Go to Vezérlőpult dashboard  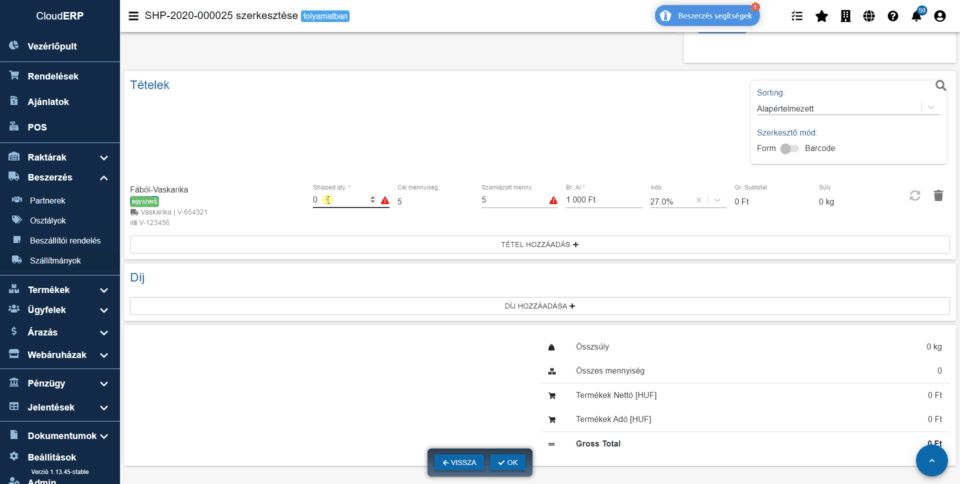coord(52,46)
